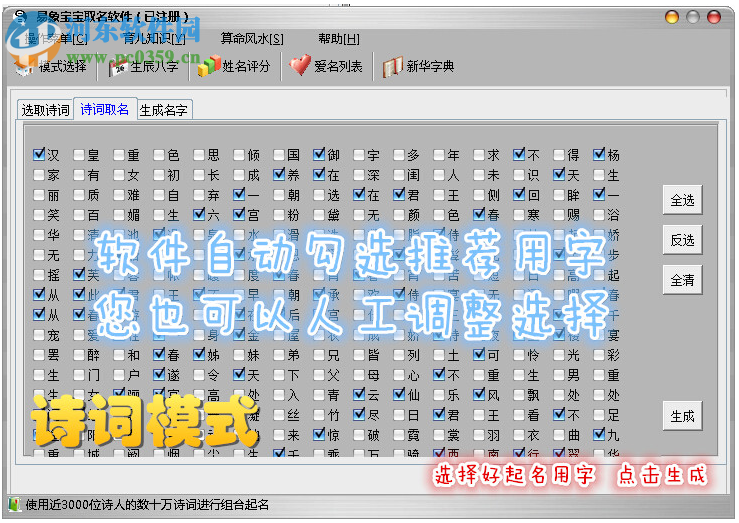Screen dimensions: 739x523
Task: Uncheck the 芙 checkbox
Action: [x=79, y=275]
